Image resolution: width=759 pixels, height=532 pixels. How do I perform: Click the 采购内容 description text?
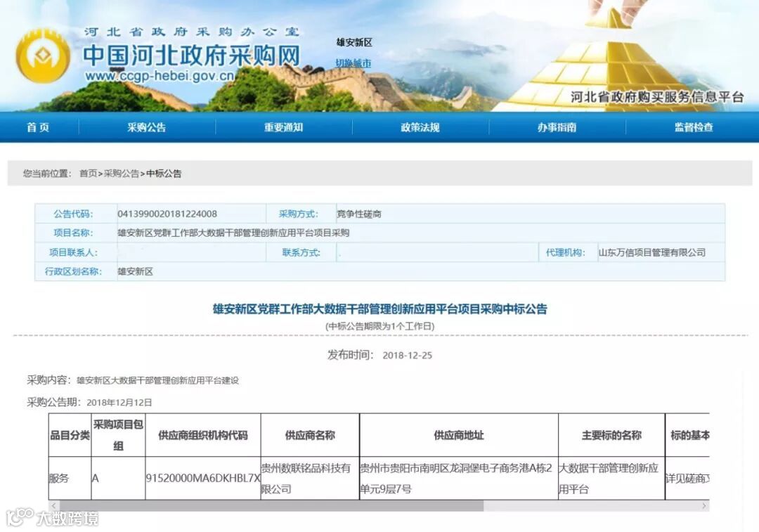point(158,380)
